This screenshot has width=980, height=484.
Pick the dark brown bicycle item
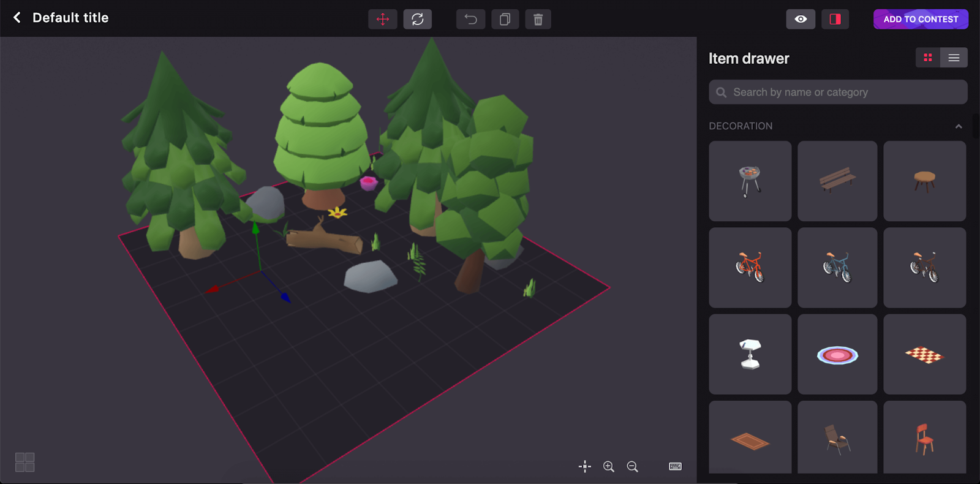coord(925,268)
